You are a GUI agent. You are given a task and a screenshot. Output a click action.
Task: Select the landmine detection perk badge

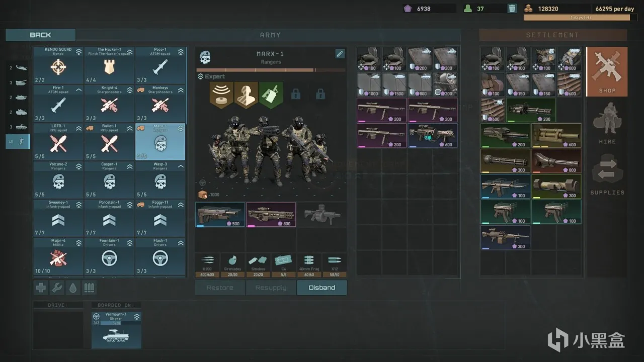point(221,95)
